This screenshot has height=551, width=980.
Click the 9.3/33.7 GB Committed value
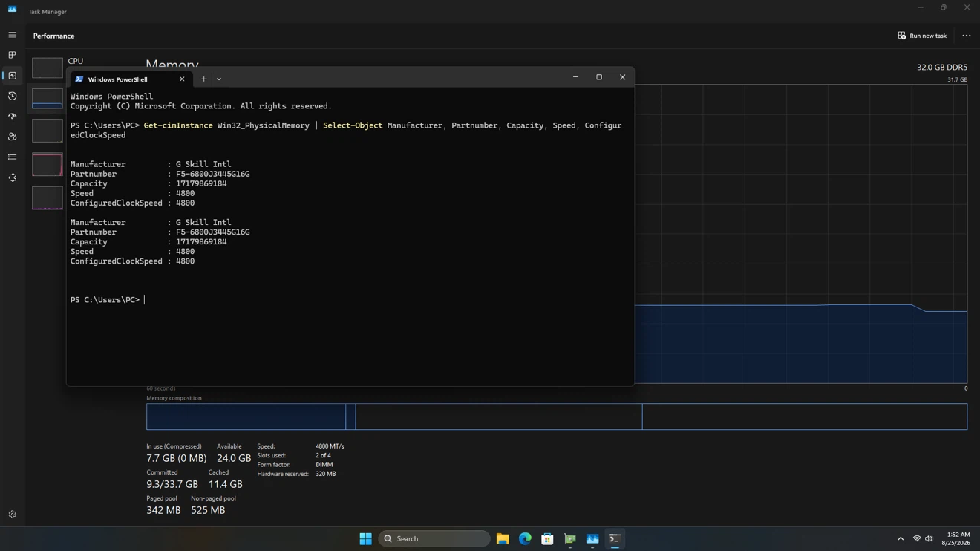172,484
